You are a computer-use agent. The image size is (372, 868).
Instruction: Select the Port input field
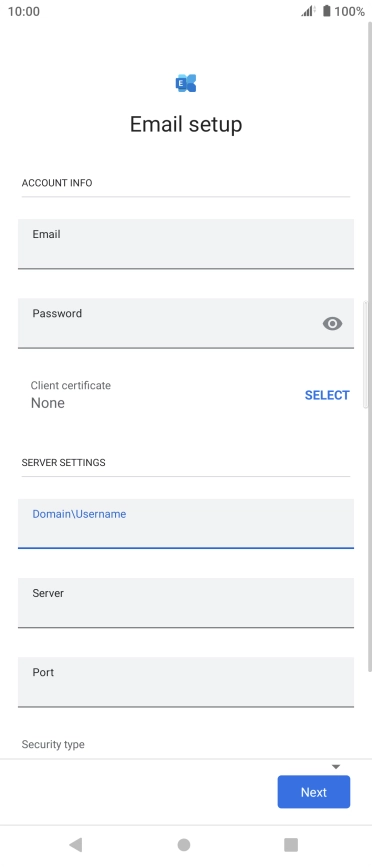coord(186,682)
